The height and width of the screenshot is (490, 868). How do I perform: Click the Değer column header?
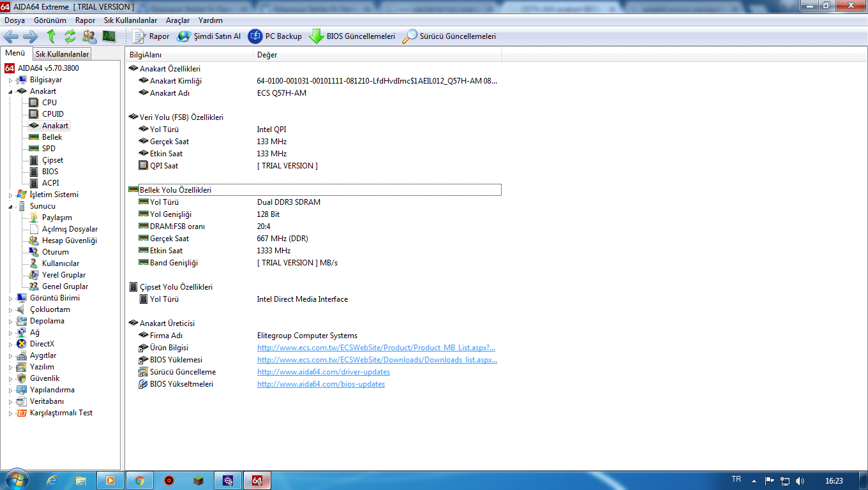(377, 55)
